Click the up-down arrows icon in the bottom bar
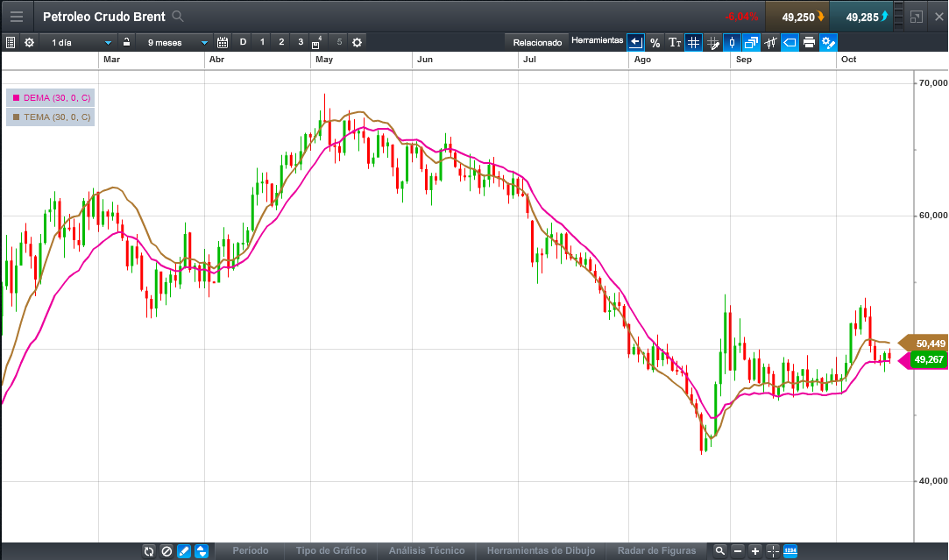The height and width of the screenshot is (560, 949). pos(202,551)
